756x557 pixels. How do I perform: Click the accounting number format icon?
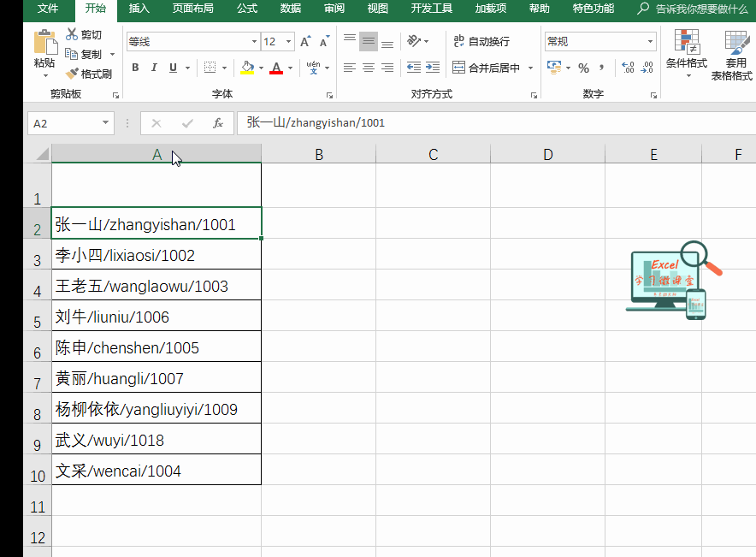click(554, 68)
